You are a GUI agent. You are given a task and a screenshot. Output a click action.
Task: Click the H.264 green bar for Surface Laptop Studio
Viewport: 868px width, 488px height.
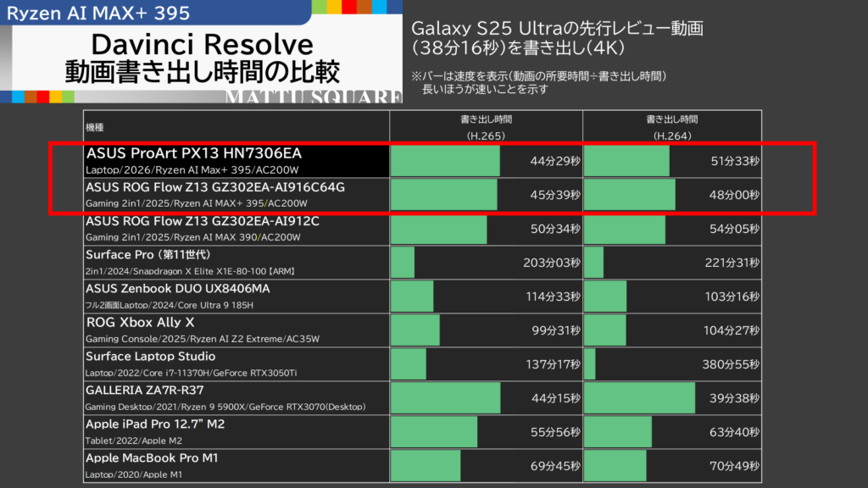click(x=590, y=364)
